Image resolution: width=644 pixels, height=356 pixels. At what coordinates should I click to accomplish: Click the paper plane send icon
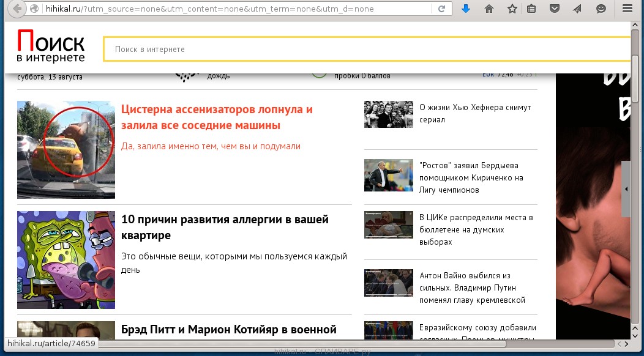pos(577,8)
